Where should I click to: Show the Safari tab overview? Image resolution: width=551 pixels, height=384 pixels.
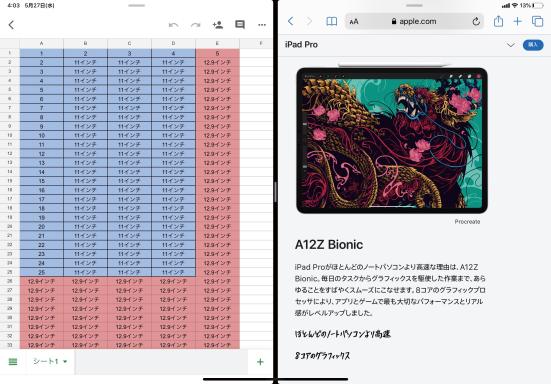coord(537,21)
